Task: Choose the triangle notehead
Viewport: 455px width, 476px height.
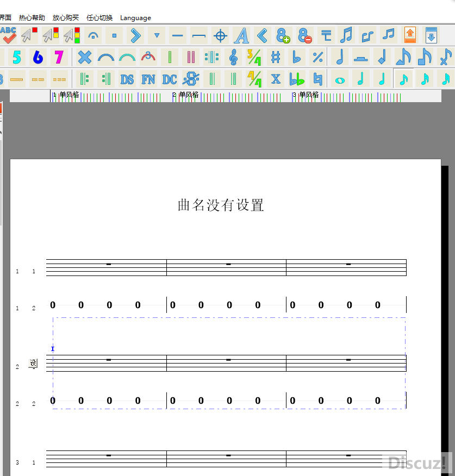Action: click(x=403, y=57)
